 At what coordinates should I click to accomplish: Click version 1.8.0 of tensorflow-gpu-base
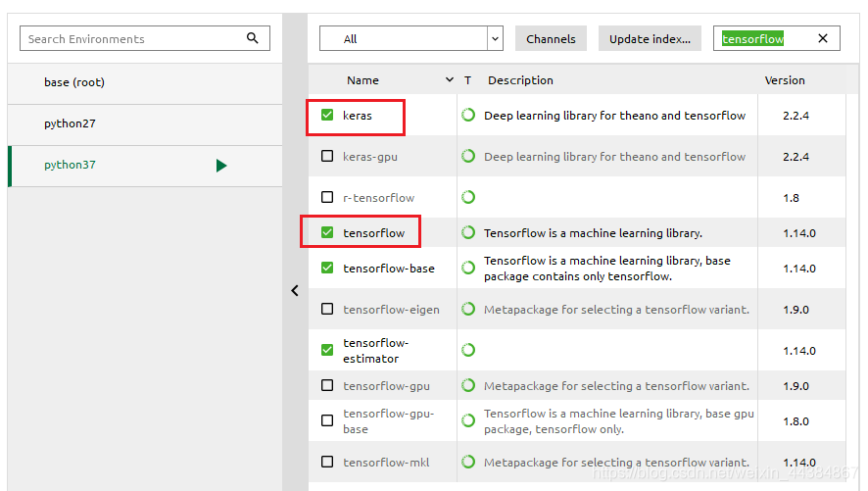point(796,421)
